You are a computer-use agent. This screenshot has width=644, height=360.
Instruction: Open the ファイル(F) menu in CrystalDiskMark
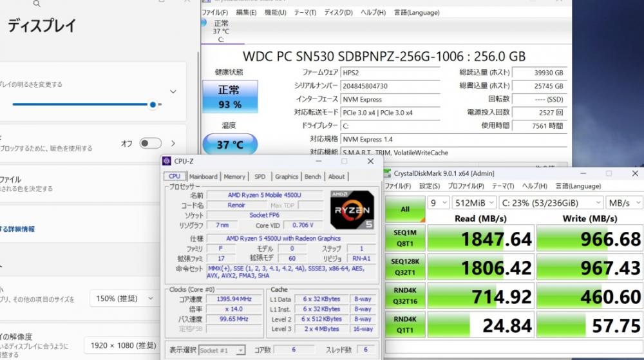tap(397, 186)
